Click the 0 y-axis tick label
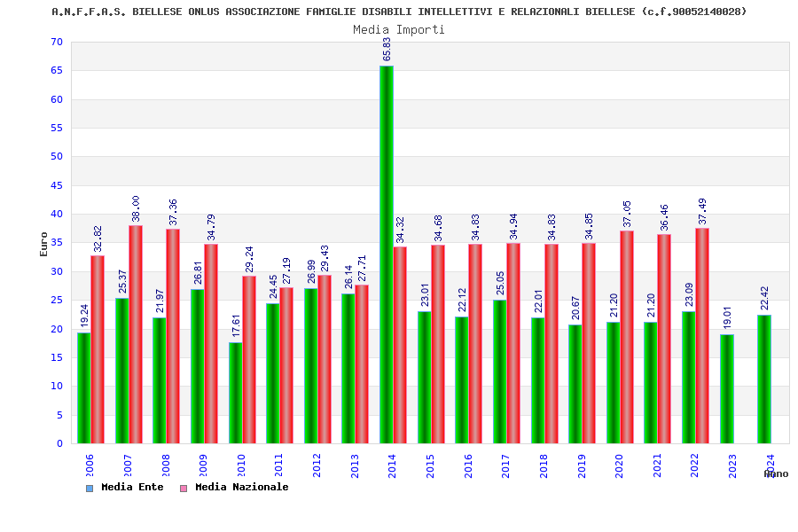The height and width of the screenshot is (532, 798). [59, 443]
